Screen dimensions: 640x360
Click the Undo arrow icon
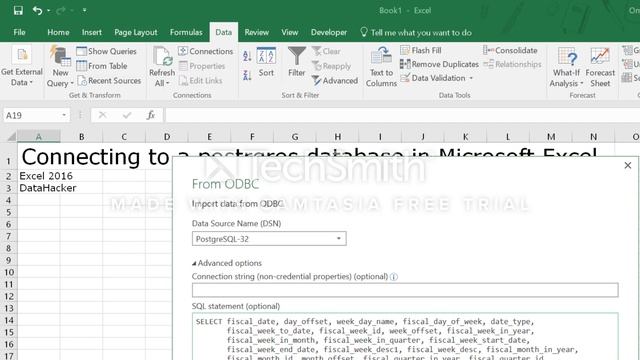click(x=37, y=10)
